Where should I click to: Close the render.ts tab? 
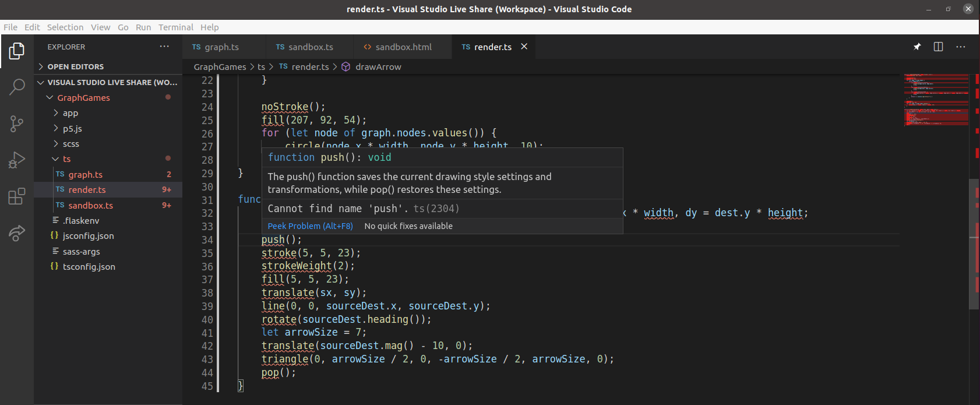pyautogui.click(x=524, y=47)
